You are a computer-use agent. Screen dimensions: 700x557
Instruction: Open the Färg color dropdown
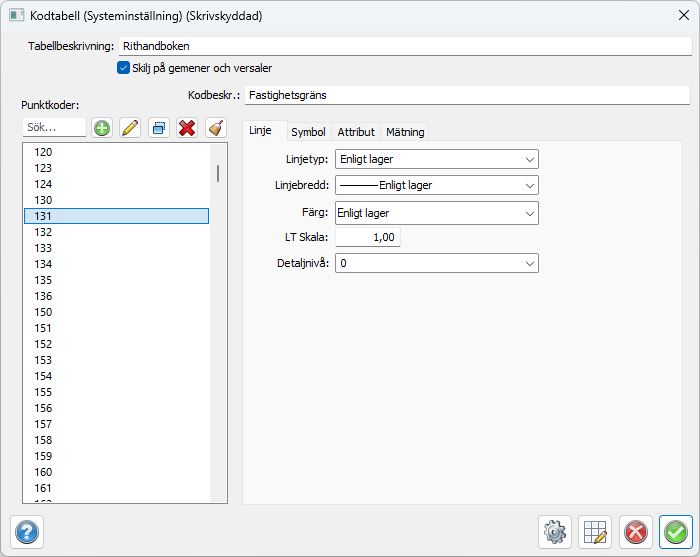436,213
